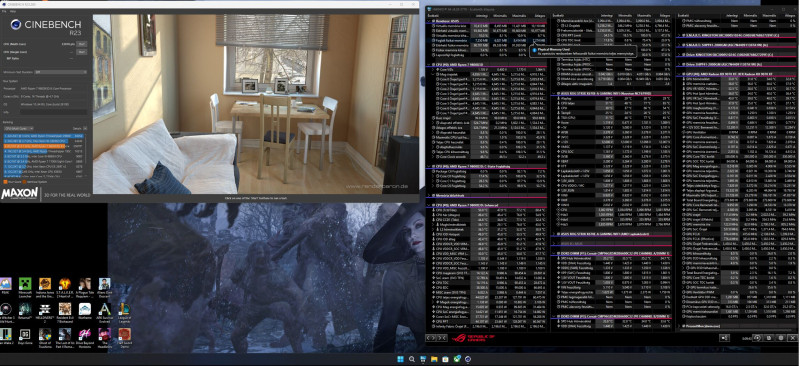Open the File menu in Cinebench
Viewport: 800px width, 366px height.
pyautogui.click(x=4, y=11)
